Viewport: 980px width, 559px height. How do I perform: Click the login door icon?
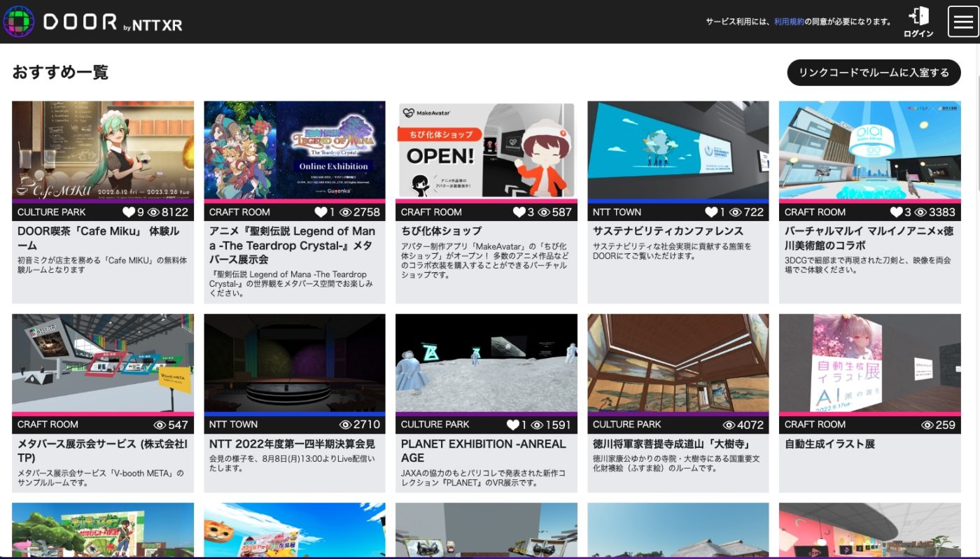point(918,16)
